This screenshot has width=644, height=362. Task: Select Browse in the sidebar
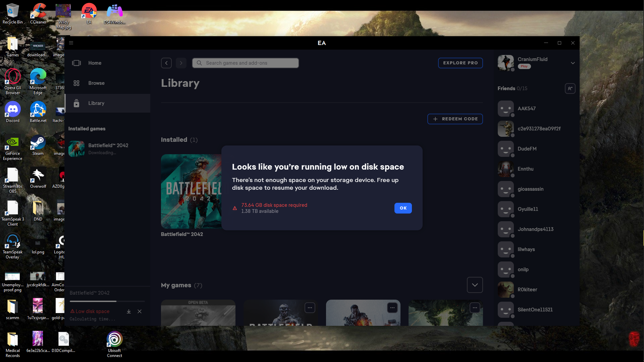point(96,83)
